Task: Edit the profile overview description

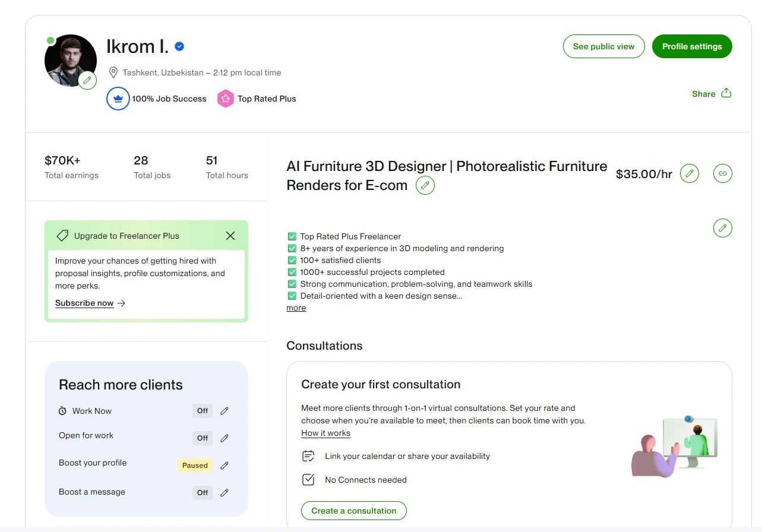Action: coord(723,228)
